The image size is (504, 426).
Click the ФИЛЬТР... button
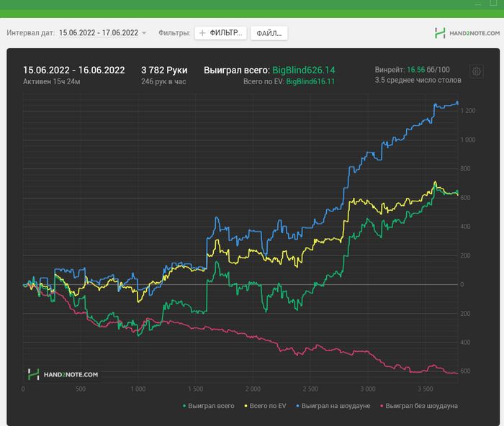[x=220, y=33]
